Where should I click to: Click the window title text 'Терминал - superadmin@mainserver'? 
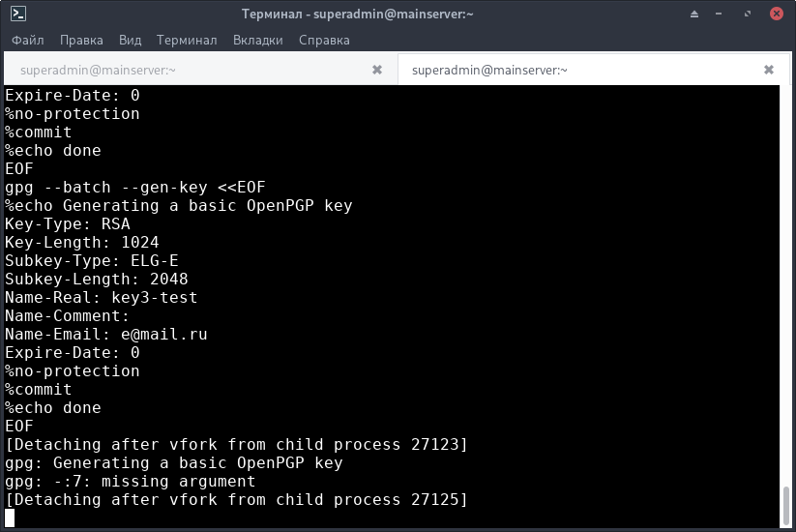click(x=398, y=15)
